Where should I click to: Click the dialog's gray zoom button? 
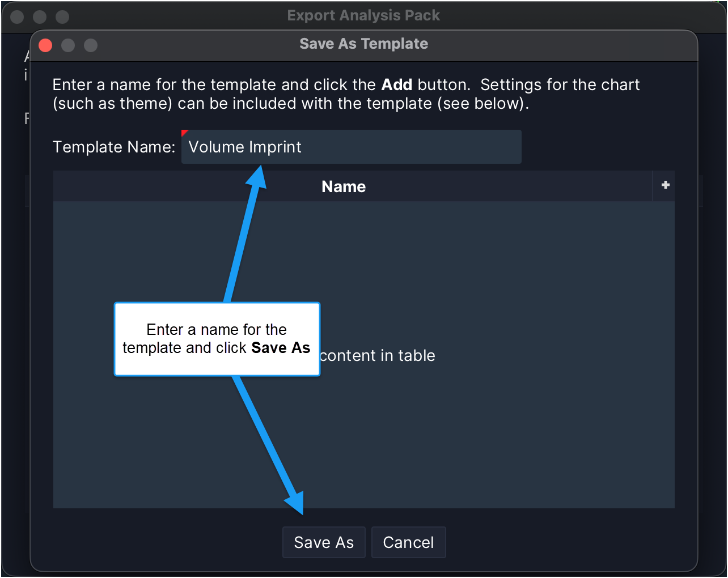point(91,45)
